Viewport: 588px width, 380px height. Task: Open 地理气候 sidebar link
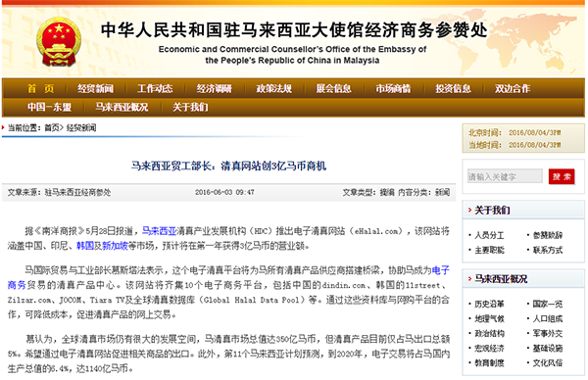pos(489,319)
